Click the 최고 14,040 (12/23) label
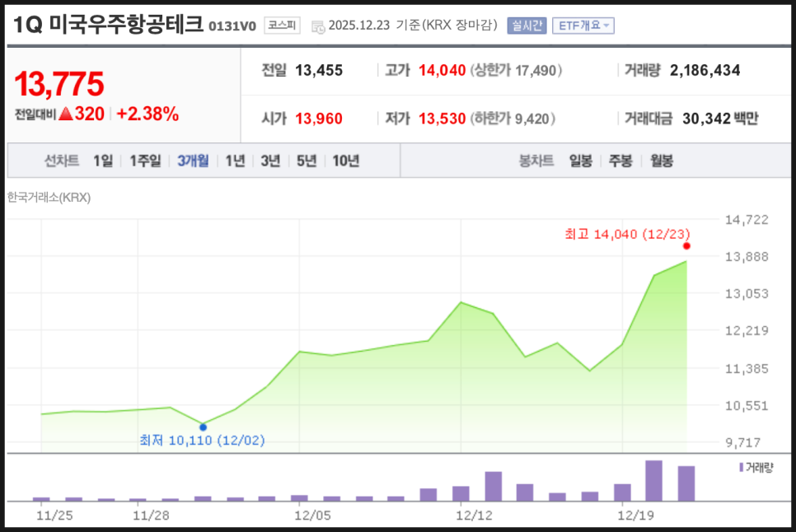The width and height of the screenshot is (796, 532). click(627, 234)
